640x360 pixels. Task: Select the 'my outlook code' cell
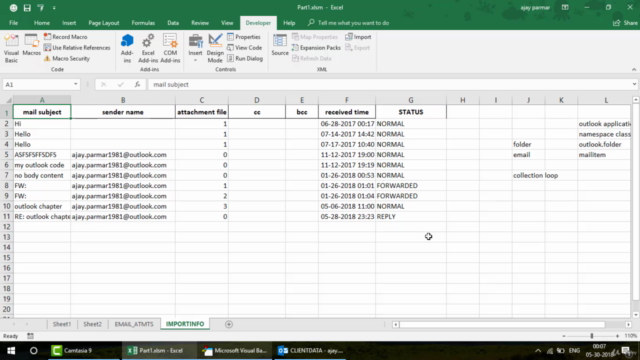pyautogui.click(x=42, y=165)
